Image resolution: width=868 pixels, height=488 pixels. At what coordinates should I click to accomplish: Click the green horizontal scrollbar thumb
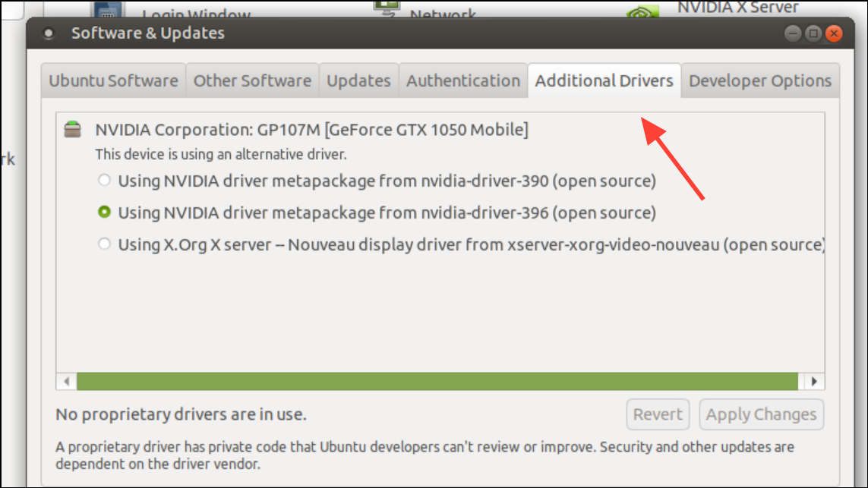click(437, 381)
